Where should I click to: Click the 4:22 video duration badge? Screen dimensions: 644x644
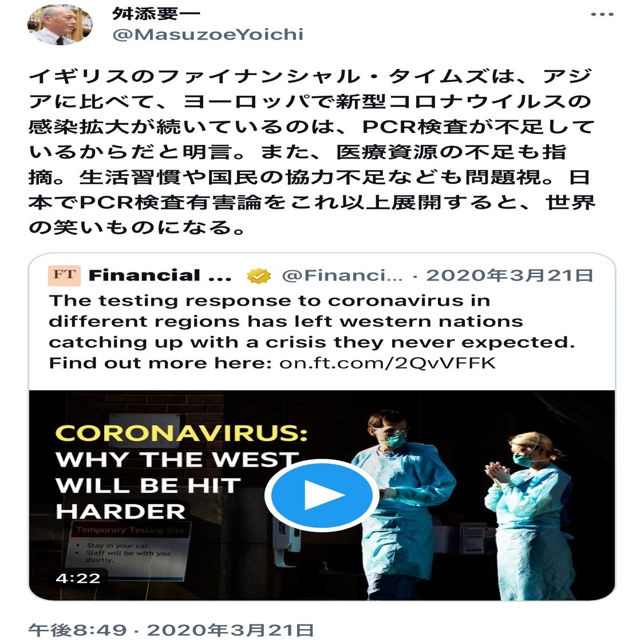click(x=78, y=578)
